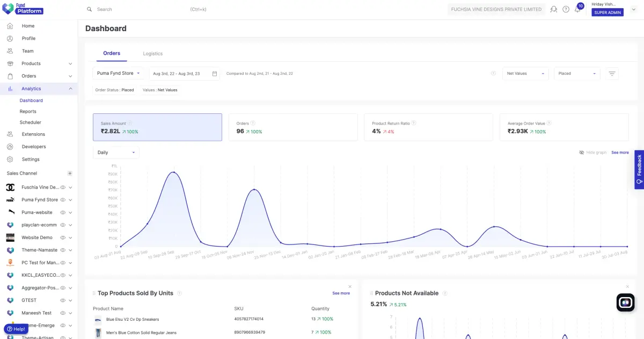Click info icon next to Orders metric

pos(253,123)
